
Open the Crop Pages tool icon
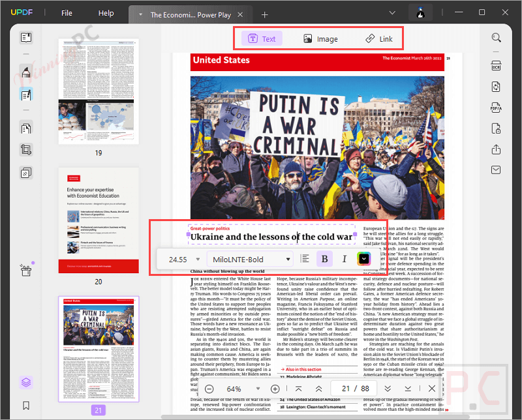coord(26,150)
